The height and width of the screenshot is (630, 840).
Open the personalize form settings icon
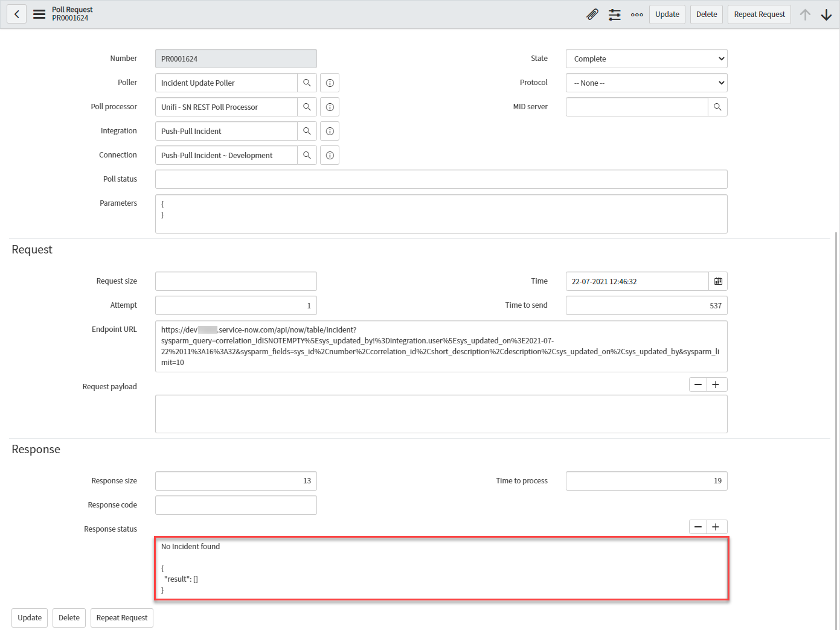point(614,14)
